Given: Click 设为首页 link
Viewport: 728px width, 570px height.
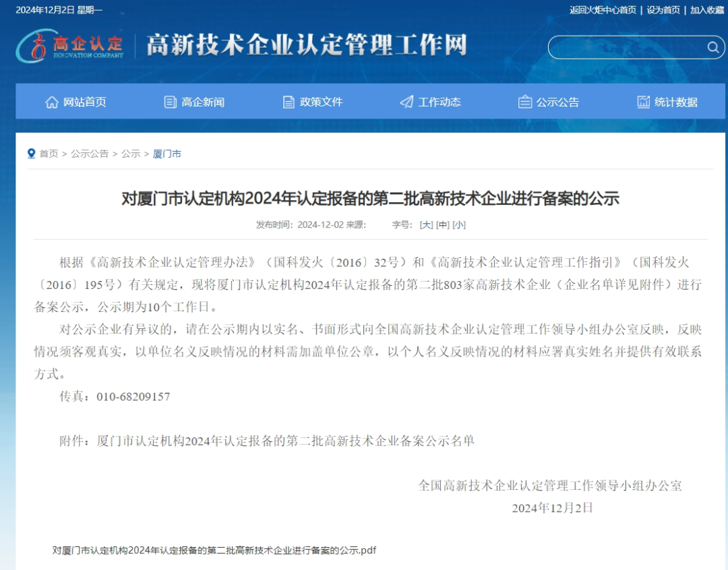Looking at the screenshot, I should 663,10.
